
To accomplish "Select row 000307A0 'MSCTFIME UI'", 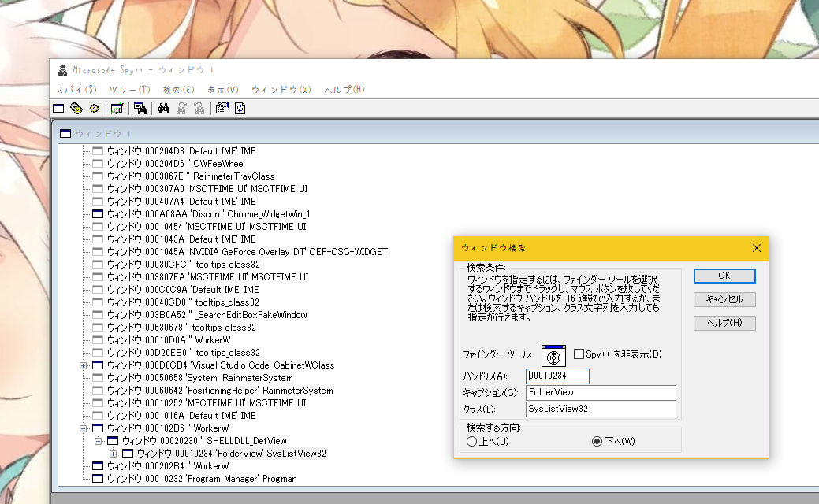I will [x=207, y=189].
